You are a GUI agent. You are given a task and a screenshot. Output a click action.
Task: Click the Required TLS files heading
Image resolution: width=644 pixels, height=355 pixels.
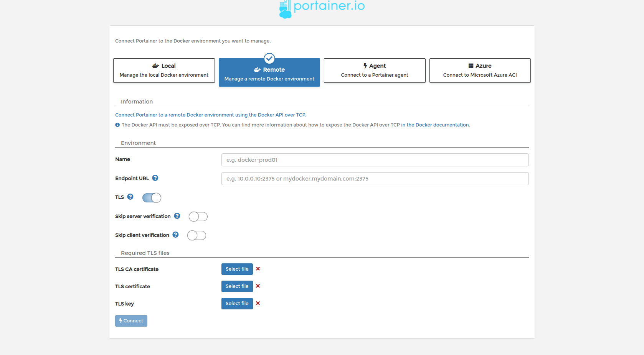(145, 253)
